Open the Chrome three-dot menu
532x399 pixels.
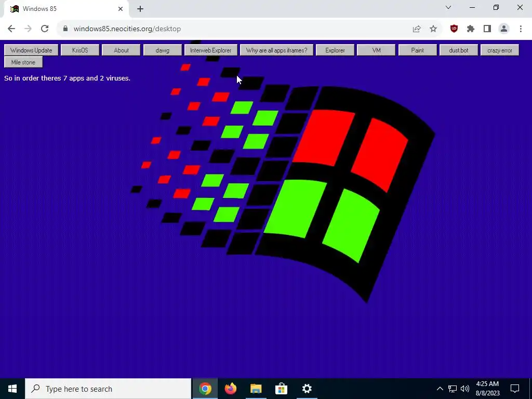pos(521,29)
